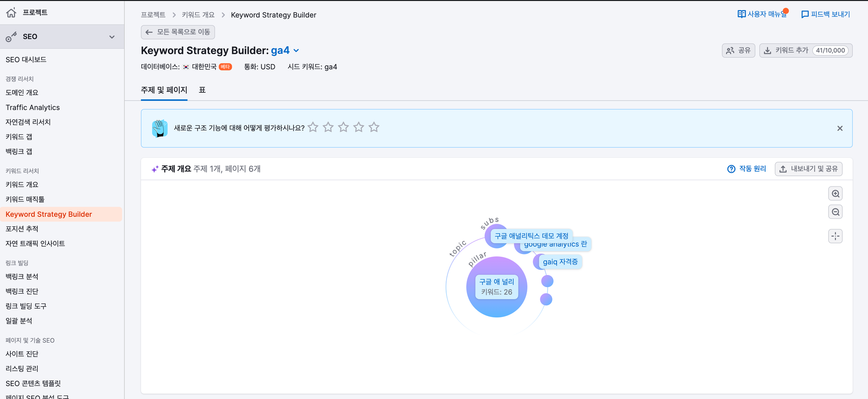The height and width of the screenshot is (399, 868).
Task: Rate two stars in feedback banner
Action: (x=328, y=128)
